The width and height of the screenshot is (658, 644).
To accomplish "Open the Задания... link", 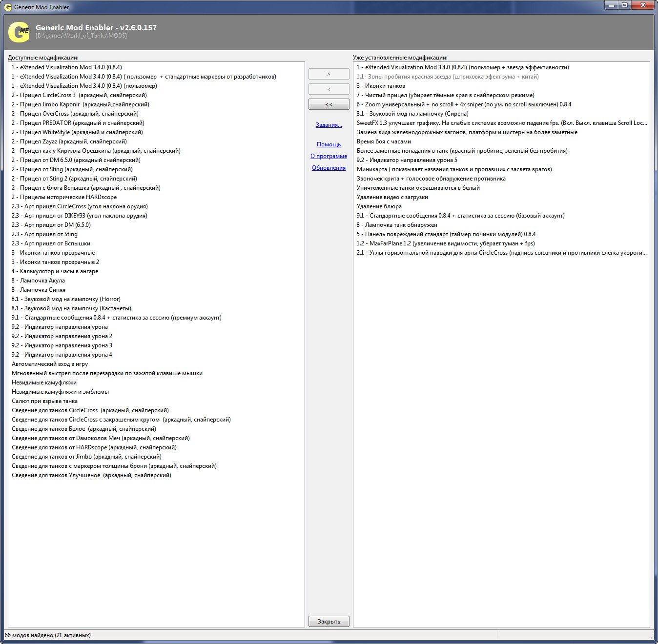I will pyautogui.click(x=329, y=125).
